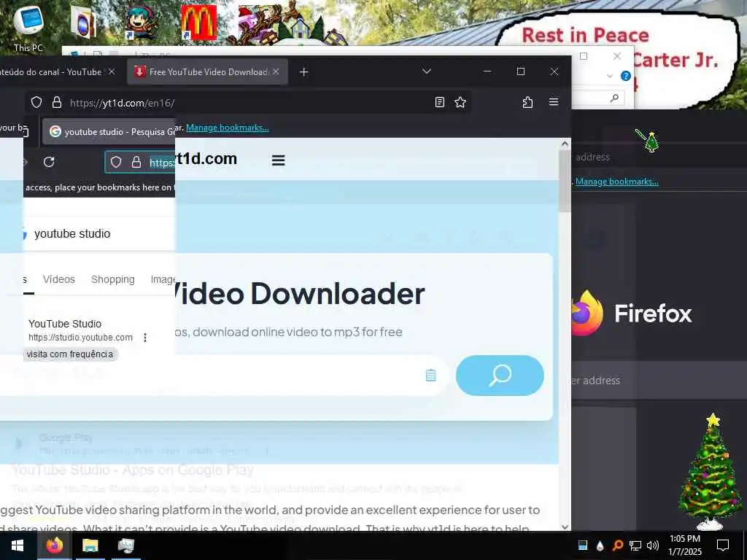Click the help icon in background window
This screenshot has width=747, height=560.
click(626, 76)
